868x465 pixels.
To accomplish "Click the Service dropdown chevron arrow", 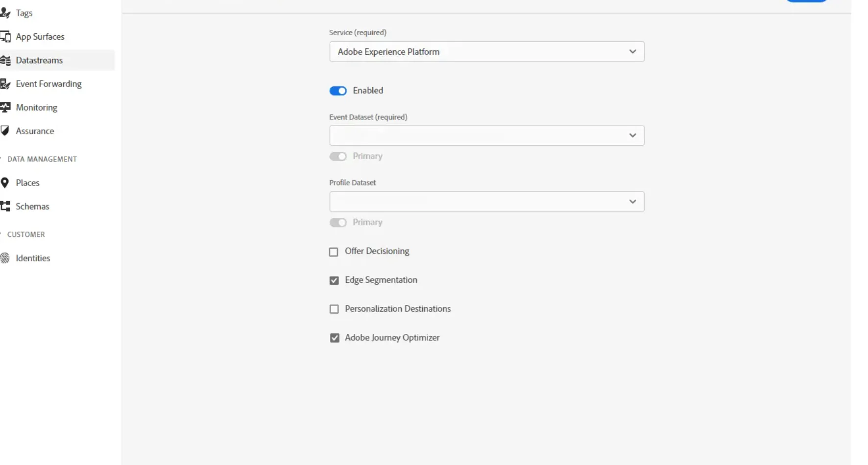I will coord(632,51).
